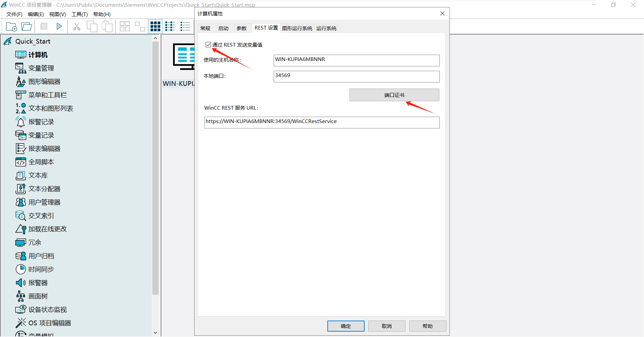Open 冗余 tree item
The image size is (644, 337).
tap(29, 242)
